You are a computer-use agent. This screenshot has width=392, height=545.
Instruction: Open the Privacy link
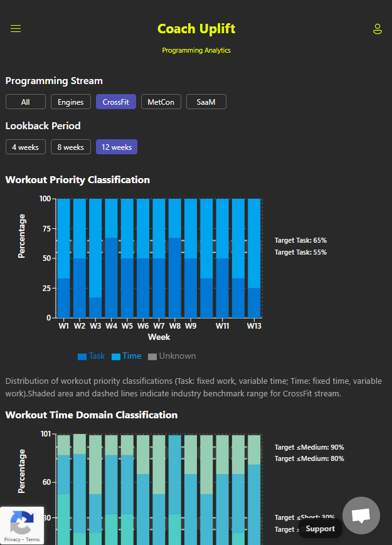tap(12, 539)
